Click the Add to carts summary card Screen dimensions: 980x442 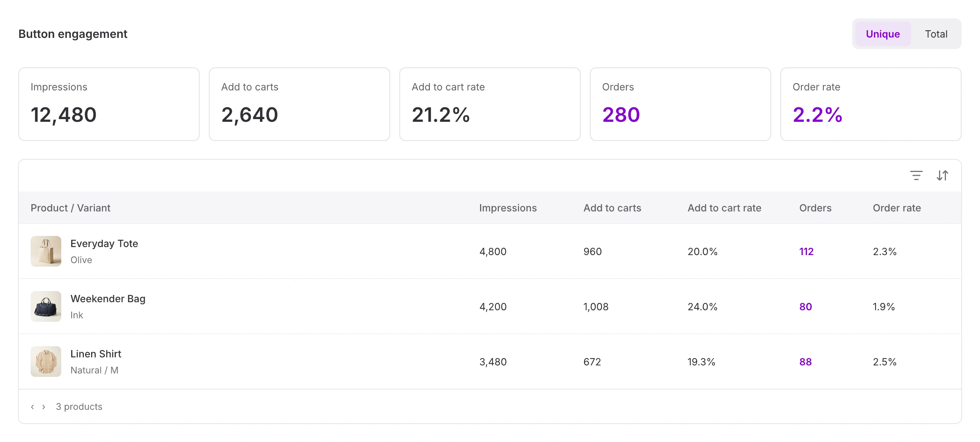click(x=299, y=104)
